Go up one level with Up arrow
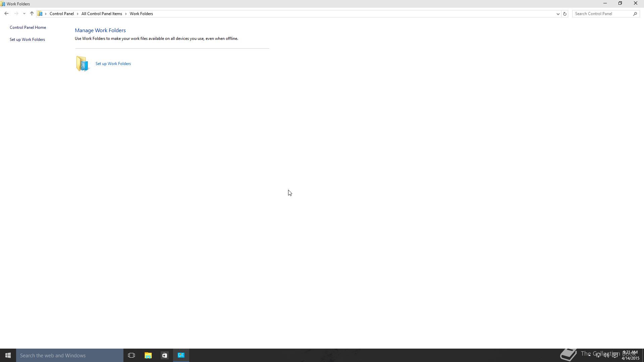Image resolution: width=644 pixels, height=362 pixels. pyautogui.click(x=32, y=14)
